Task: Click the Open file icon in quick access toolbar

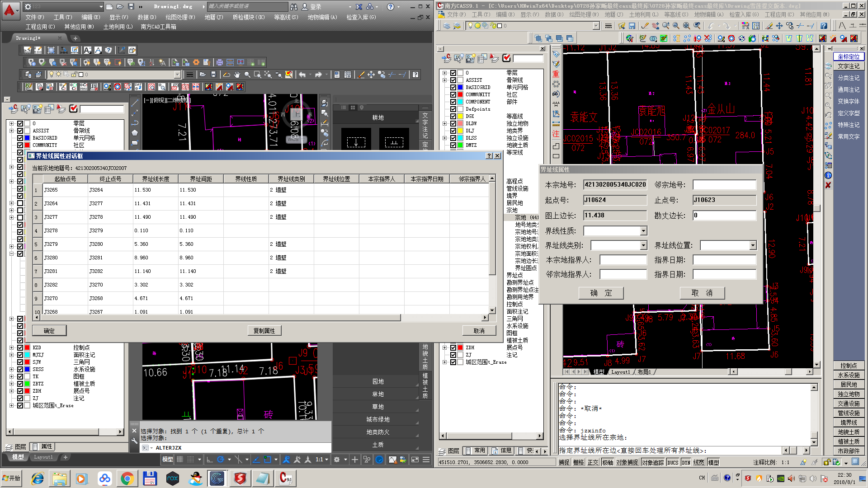Action: point(120,7)
